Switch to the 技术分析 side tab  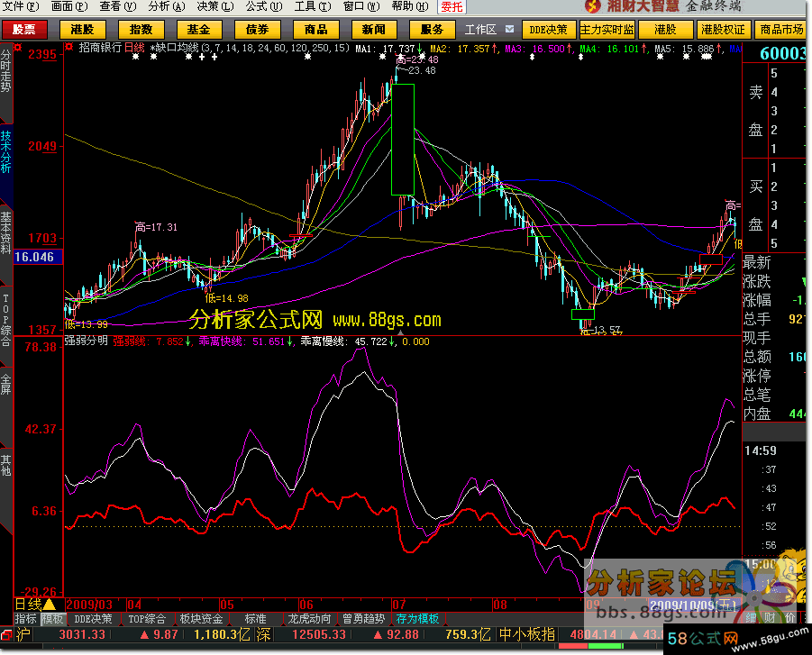coord(5,152)
